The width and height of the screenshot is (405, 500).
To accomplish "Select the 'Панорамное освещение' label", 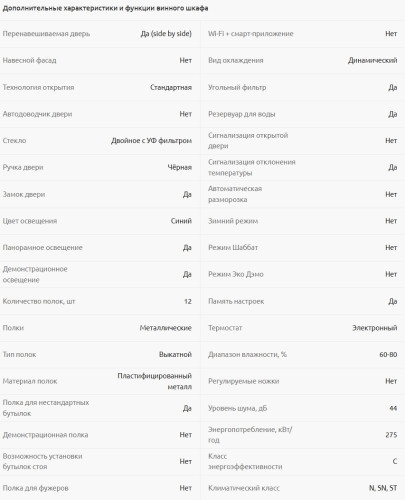I will 43,248.
